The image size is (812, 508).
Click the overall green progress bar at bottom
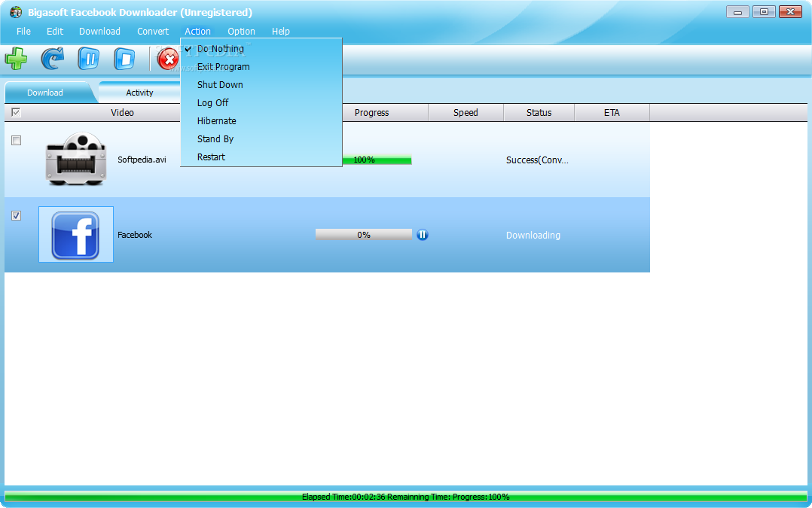[x=406, y=497]
